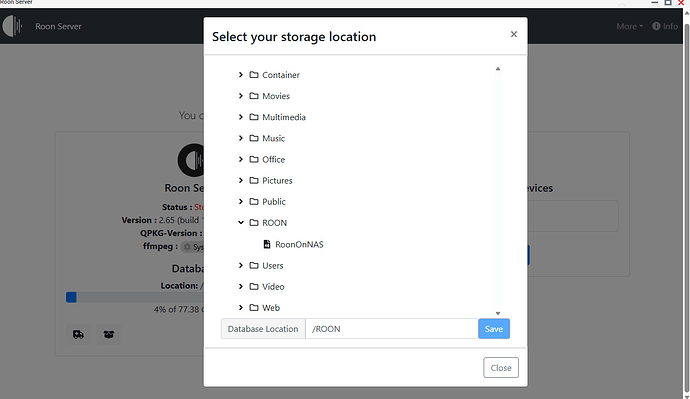Image resolution: width=690 pixels, height=399 pixels.
Task: Click the folder list scroll-down arrow
Action: (x=498, y=313)
